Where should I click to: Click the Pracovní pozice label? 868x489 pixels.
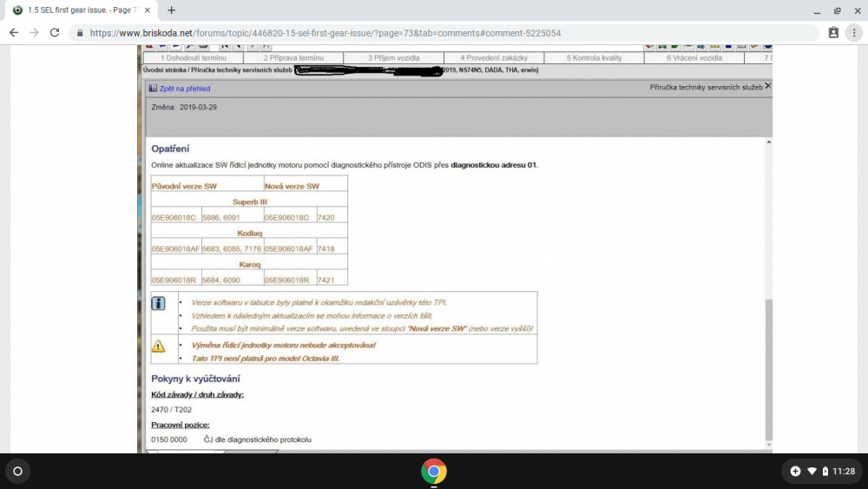pyautogui.click(x=180, y=425)
